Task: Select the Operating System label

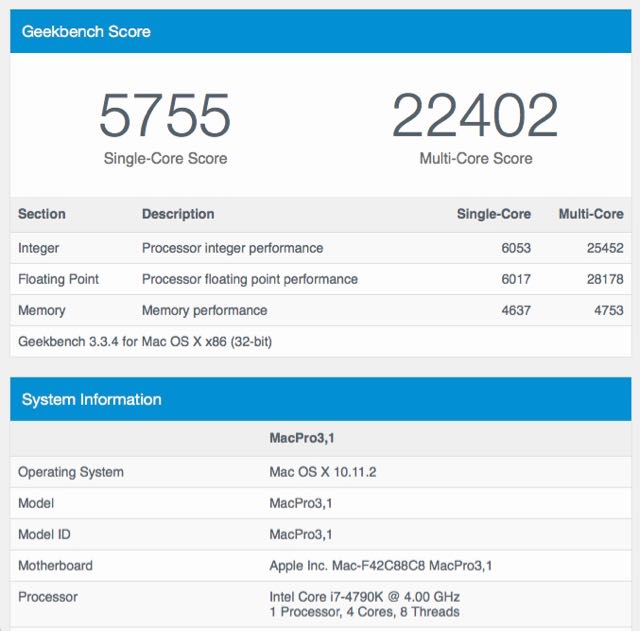Action: coord(71,472)
